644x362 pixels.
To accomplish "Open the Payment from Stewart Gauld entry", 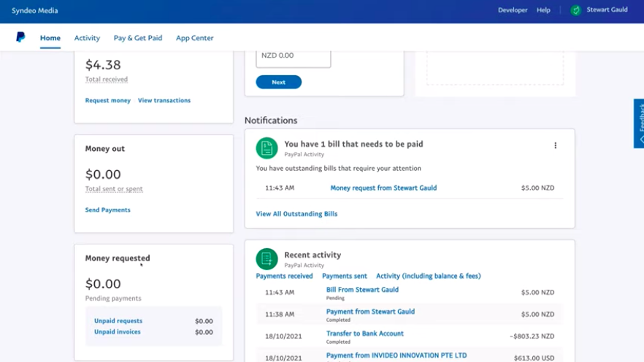I will pyautogui.click(x=370, y=312).
